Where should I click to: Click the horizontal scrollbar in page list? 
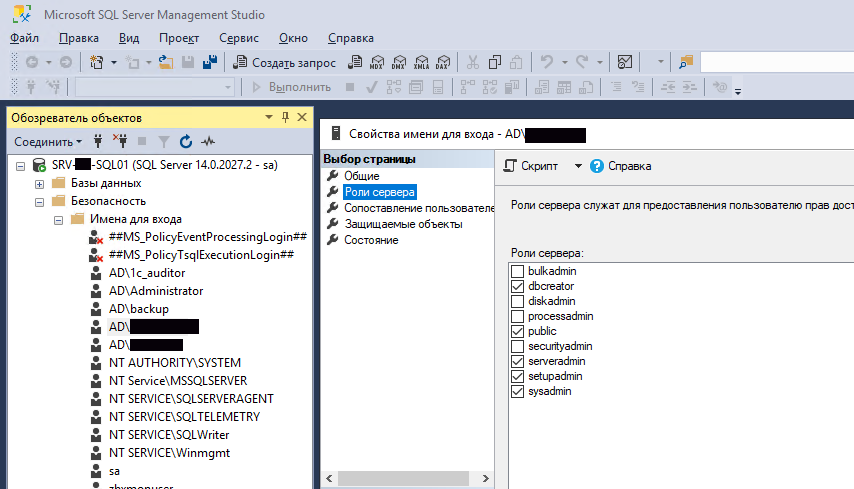point(403,479)
